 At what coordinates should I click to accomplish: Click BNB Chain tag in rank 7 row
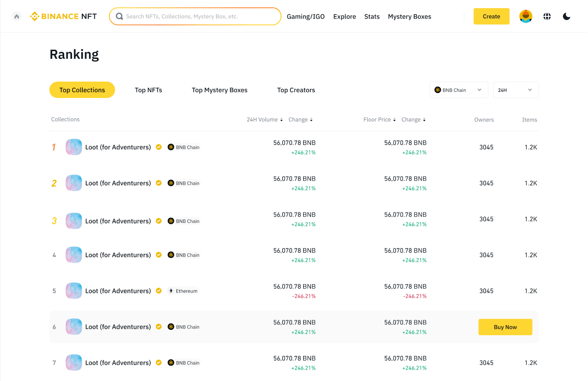pos(184,363)
